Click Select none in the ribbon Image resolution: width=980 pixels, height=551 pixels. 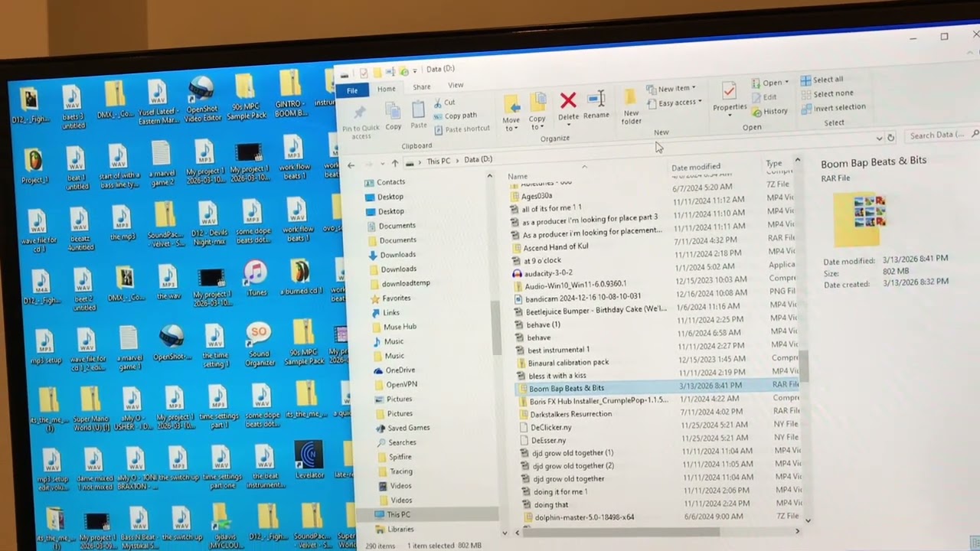point(827,93)
